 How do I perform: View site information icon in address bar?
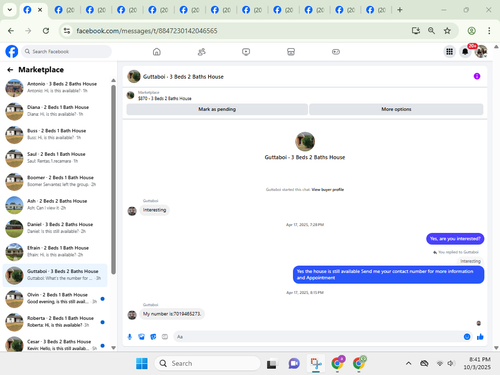point(67,31)
